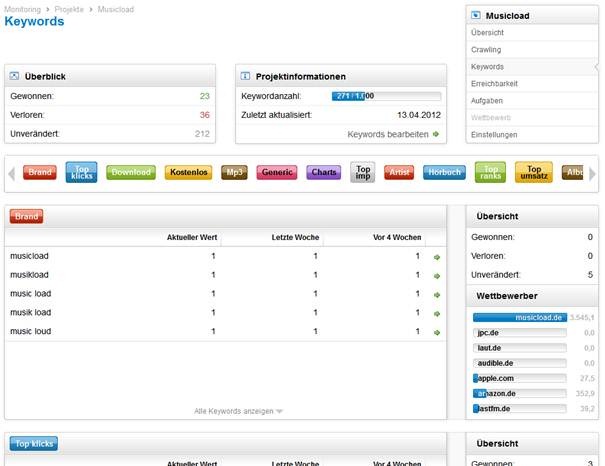Click apple.com competitor bar
This screenshot has width=605, height=466.
[520, 378]
